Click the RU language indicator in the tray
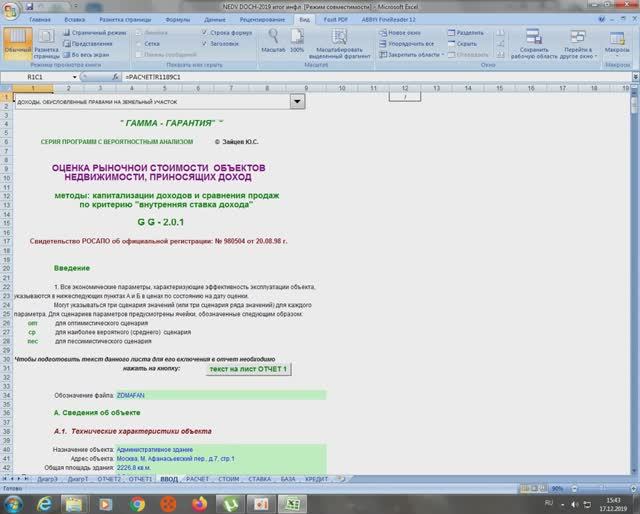Image resolution: width=640 pixels, height=514 pixels. click(x=549, y=503)
